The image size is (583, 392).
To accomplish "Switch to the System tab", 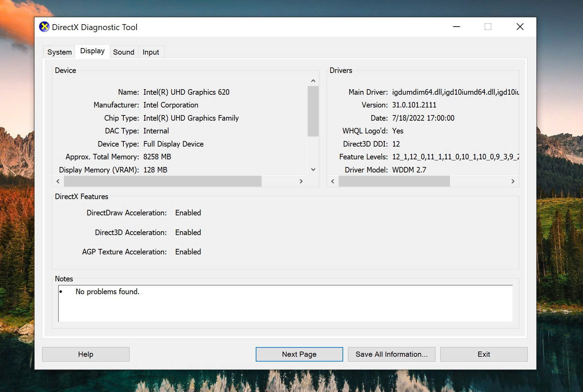I will click(59, 52).
